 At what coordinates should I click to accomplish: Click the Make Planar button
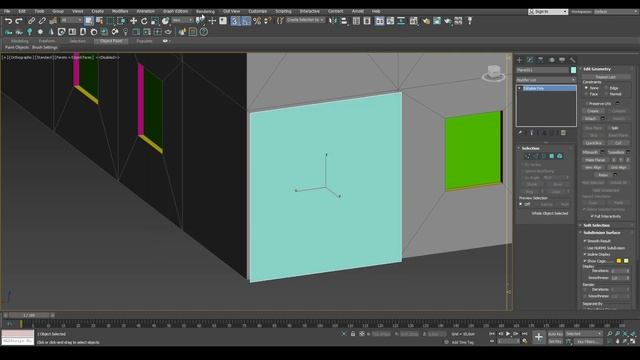596,160
